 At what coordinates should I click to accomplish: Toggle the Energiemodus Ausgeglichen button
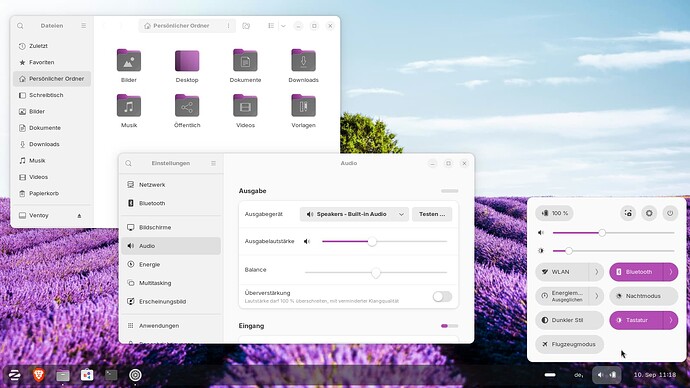(x=562, y=296)
